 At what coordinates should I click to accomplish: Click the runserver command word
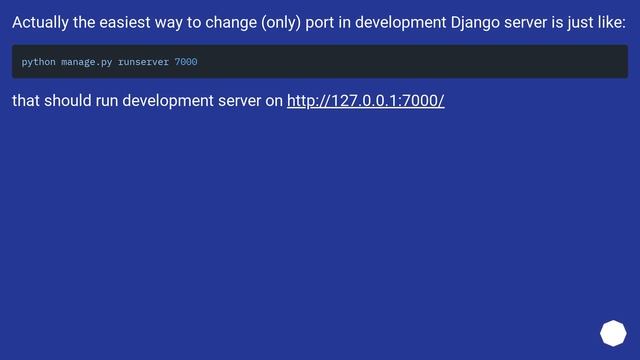143,62
